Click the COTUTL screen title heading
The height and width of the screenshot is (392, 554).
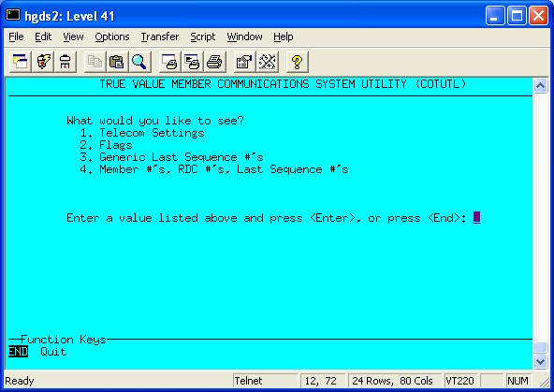coord(283,84)
